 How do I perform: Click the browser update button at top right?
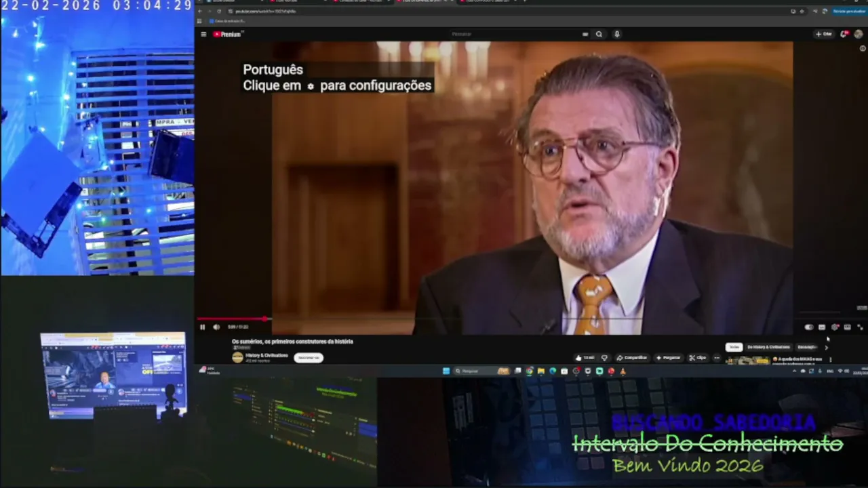click(x=848, y=12)
